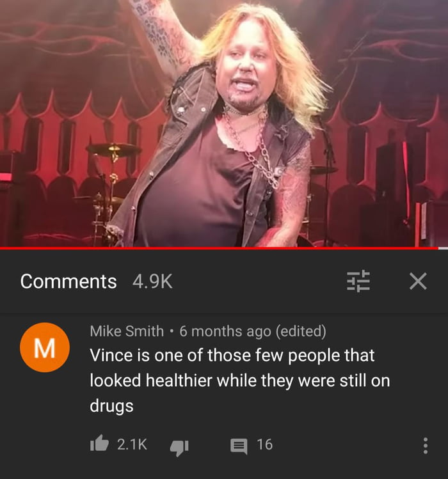Click the '6 months ago' timestamp
The image size is (448, 479).
pos(225,331)
